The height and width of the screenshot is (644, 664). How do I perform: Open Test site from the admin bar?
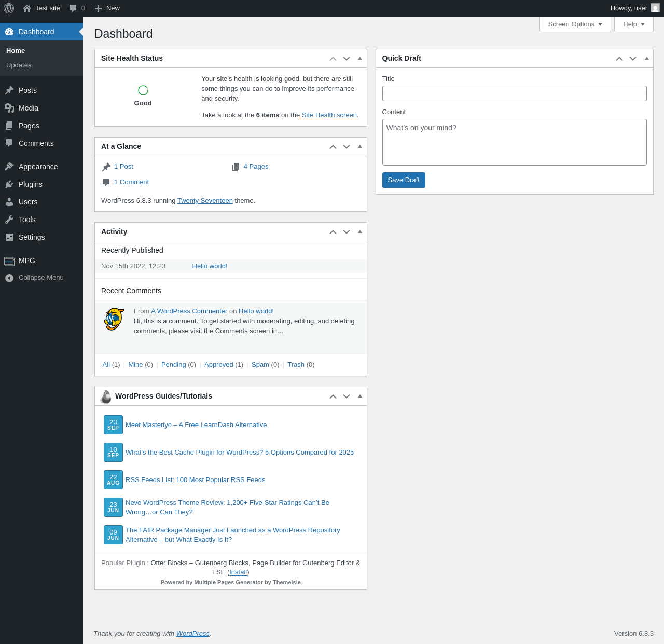pyautogui.click(x=41, y=8)
